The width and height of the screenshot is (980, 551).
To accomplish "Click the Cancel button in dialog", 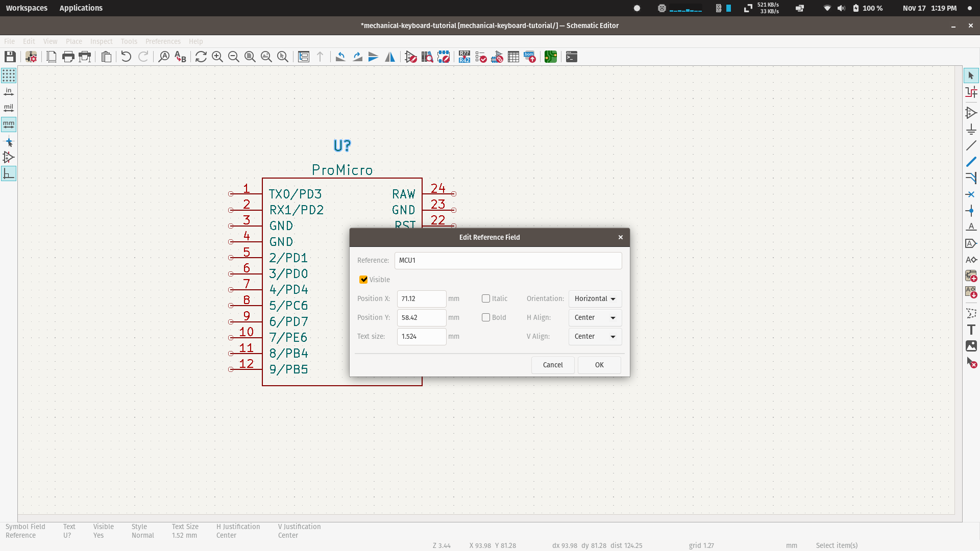I will [553, 365].
